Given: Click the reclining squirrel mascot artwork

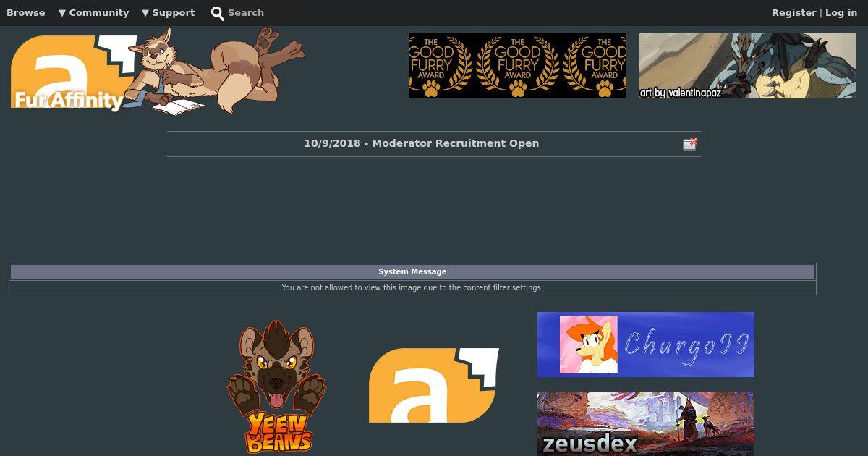Looking at the screenshot, I should tap(217, 71).
